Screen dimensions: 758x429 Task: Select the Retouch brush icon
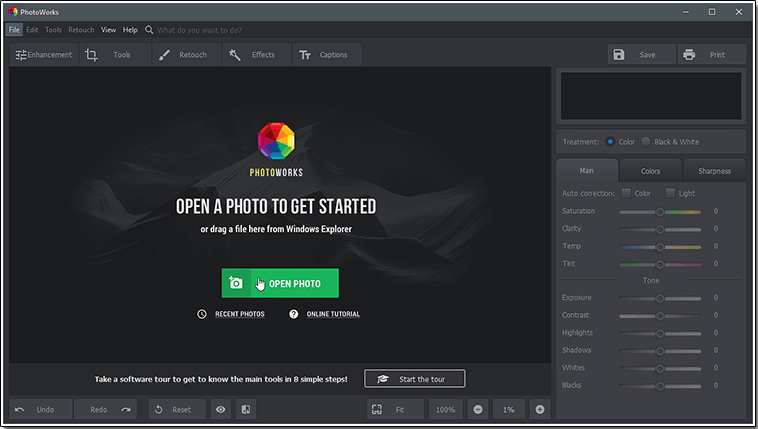click(x=164, y=55)
